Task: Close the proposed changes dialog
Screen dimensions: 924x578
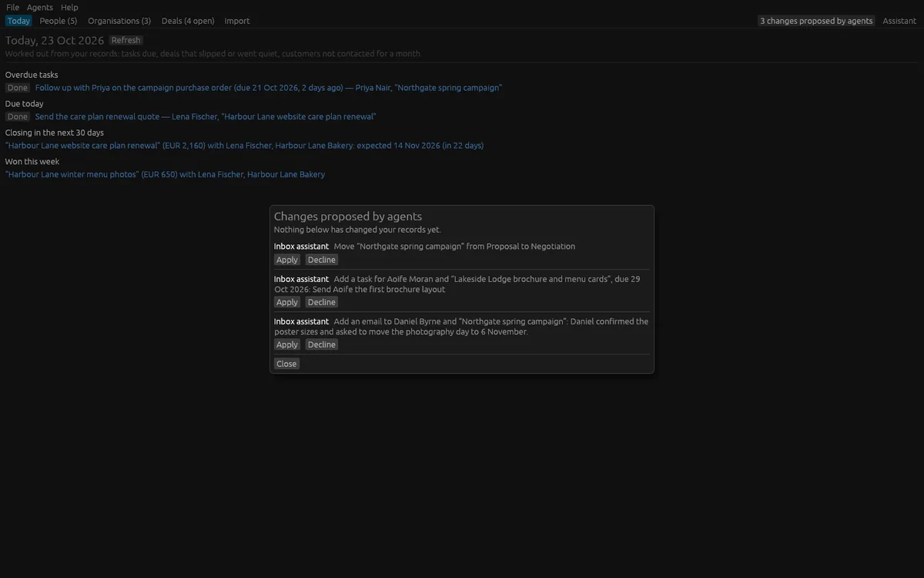Action: coord(286,364)
